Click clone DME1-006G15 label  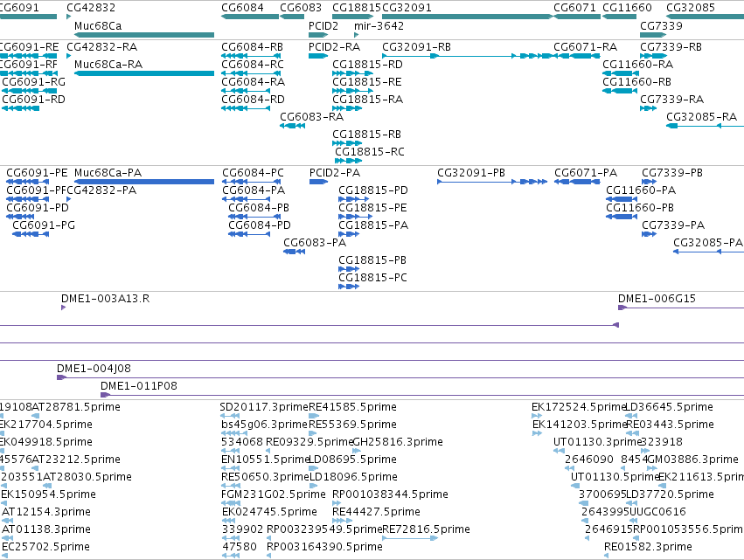coord(657,299)
